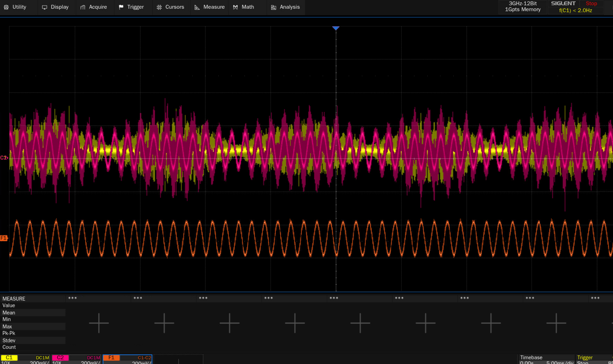Add measurement in sixth plus slot
This screenshot has height=364, width=613.
coord(425,323)
